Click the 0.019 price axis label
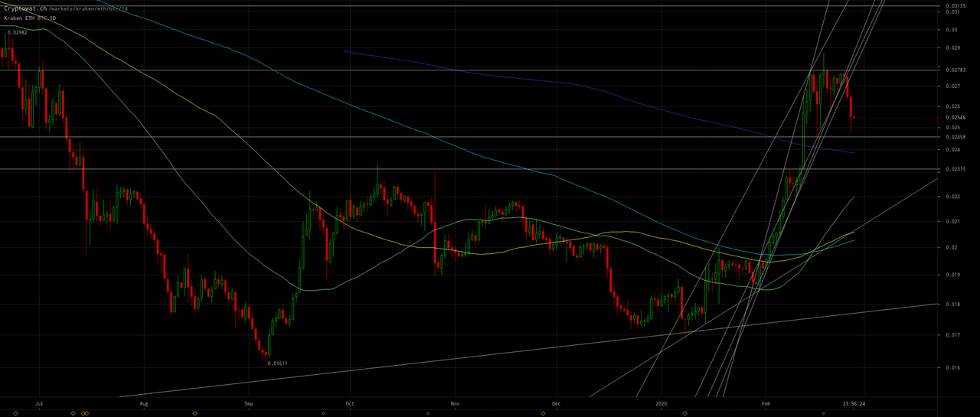Viewport: 980px width, 417px height. [x=952, y=275]
